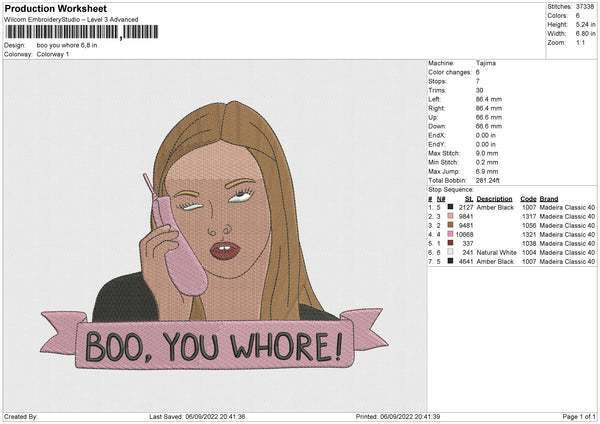Click the 'St.' column header

469,199
